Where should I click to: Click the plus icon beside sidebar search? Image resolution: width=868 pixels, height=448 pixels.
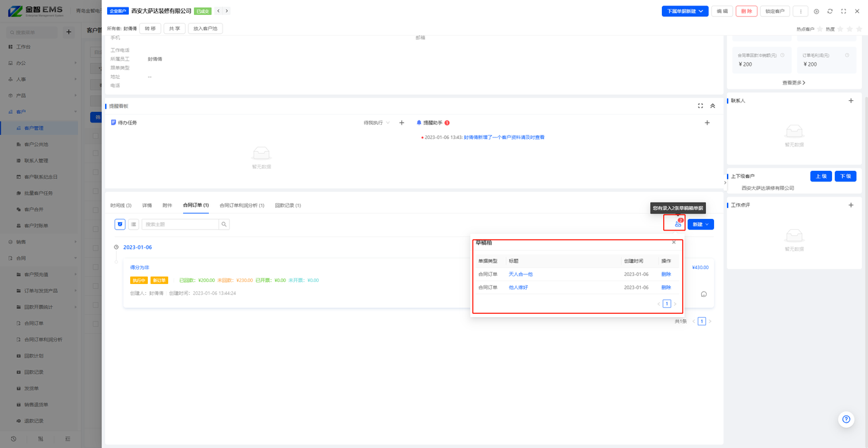coord(69,33)
